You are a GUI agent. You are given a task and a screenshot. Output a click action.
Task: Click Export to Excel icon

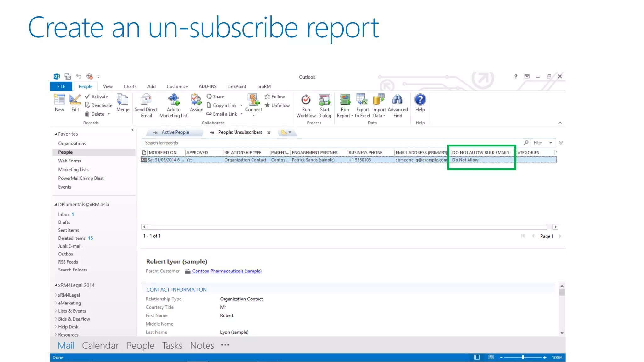[x=362, y=99]
